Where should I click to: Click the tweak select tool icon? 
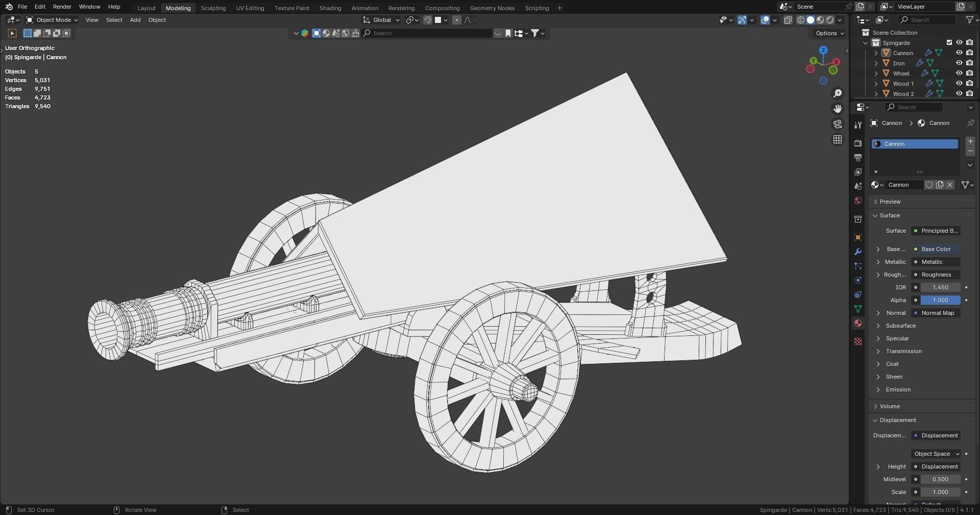pos(12,33)
